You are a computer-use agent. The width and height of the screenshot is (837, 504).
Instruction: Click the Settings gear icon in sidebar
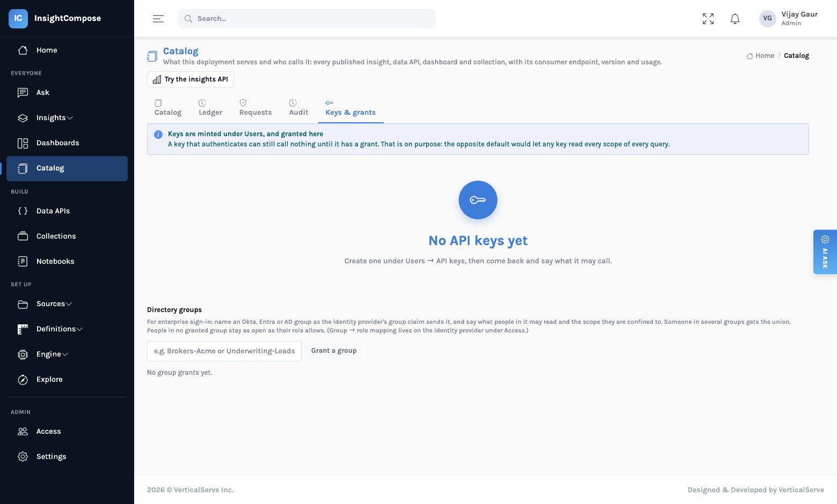click(23, 456)
